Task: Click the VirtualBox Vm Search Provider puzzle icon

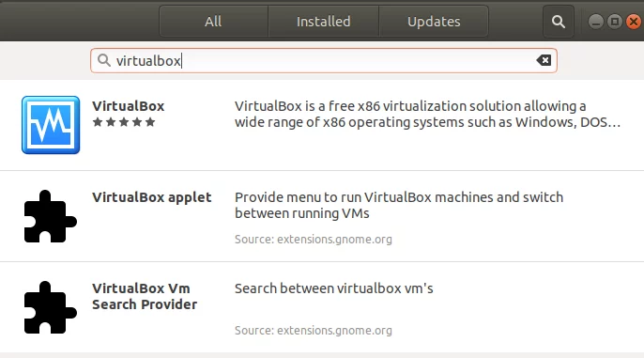Action: (x=50, y=307)
